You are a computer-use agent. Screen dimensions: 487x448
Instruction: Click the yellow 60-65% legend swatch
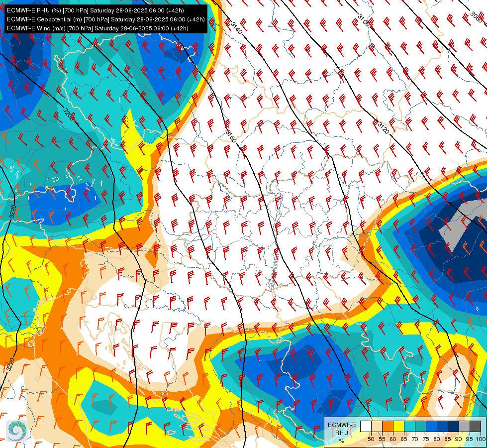(399, 426)
